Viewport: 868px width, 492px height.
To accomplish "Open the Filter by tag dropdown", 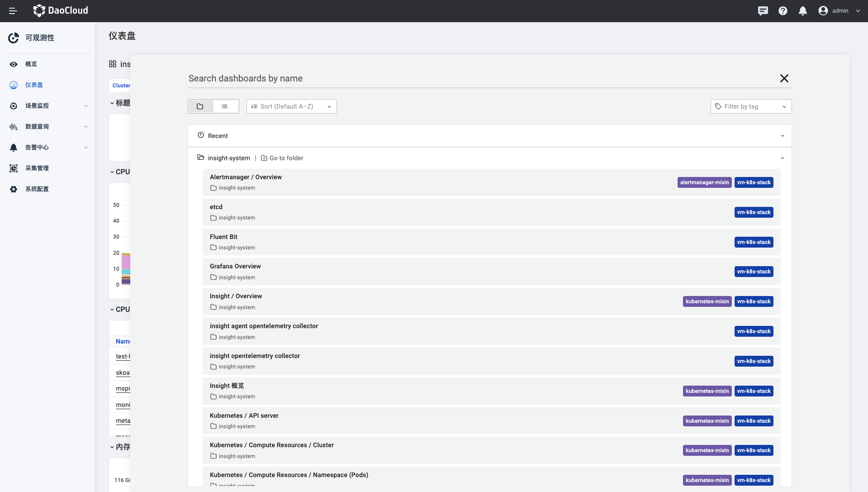I will pyautogui.click(x=751, y=106).
